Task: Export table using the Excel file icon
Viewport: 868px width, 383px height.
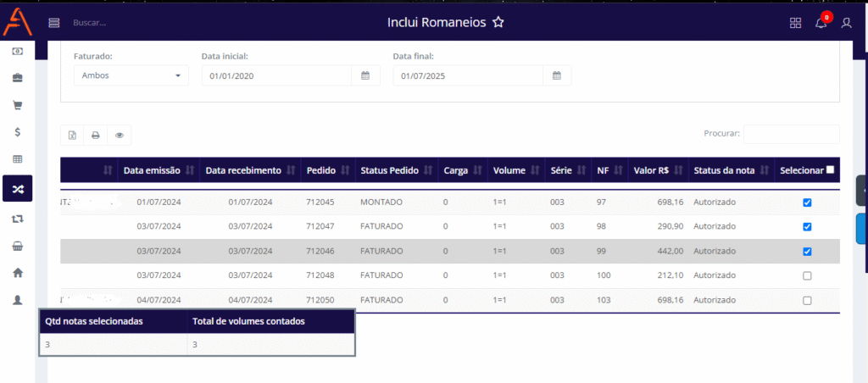Action: point(72,135)
